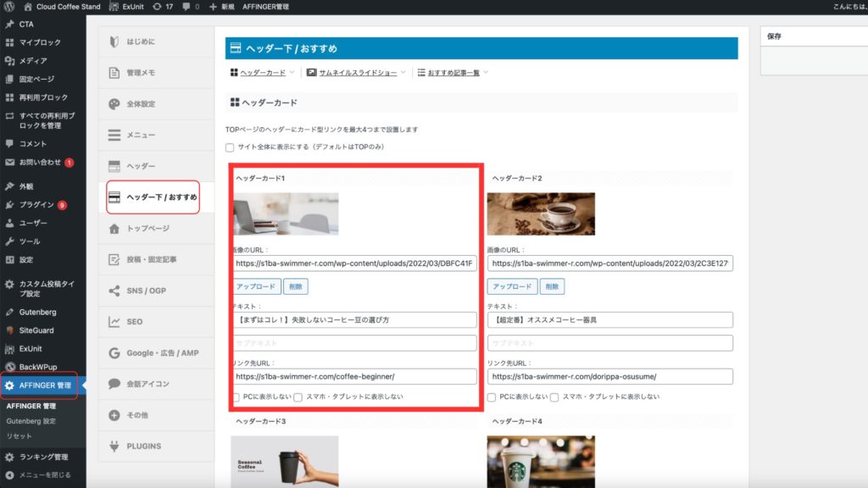Enable サイト全体に表示にする checkbox
Image resolution: width=868 pixels, height=488 pixels.
tap(230, 147)
